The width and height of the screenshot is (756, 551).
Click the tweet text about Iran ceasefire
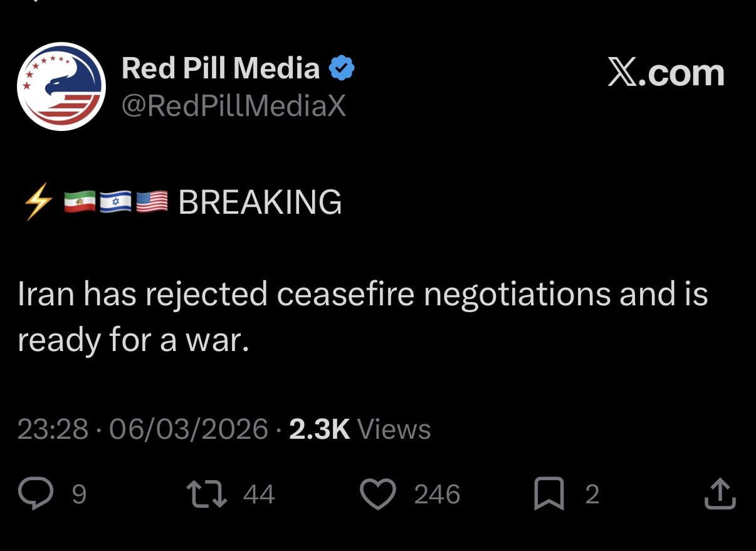[362, 317]
